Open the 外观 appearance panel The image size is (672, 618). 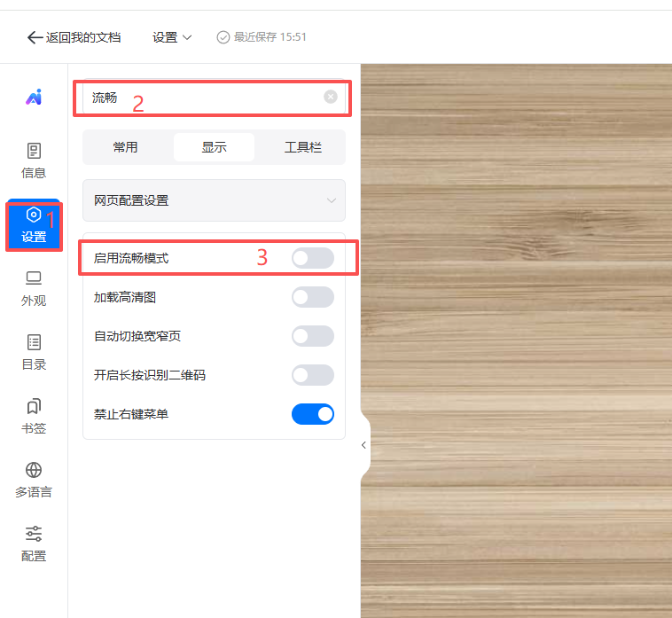click(x=34, y=288)
